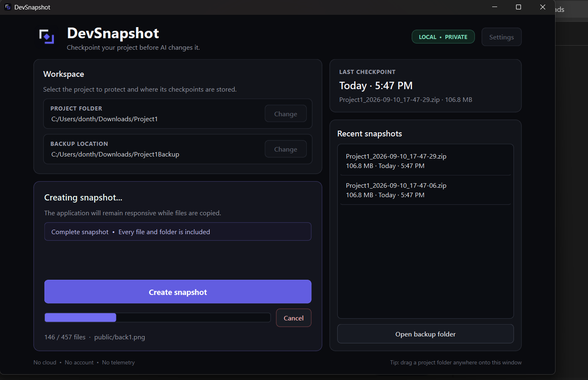
Task: Select snapshot Project1_2026-09-10_17-47-29.zip in recent list
Action: coord(426,161)
